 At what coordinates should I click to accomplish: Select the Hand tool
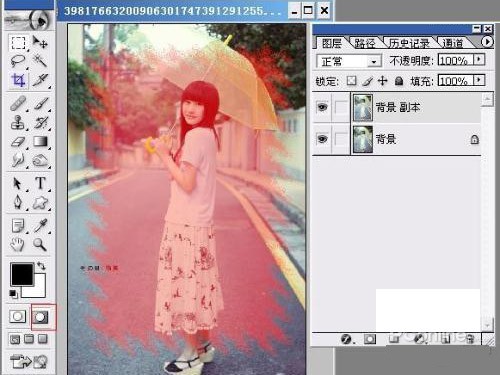[x=18, y=244]
